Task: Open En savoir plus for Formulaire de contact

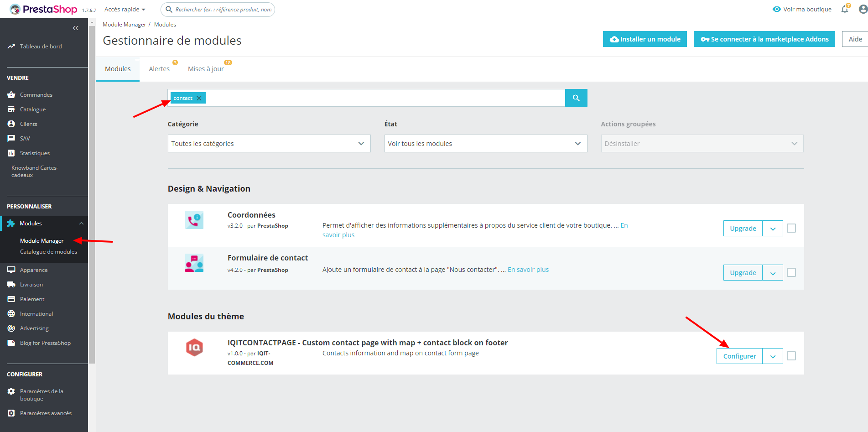Action: click(x=528, y=270)
